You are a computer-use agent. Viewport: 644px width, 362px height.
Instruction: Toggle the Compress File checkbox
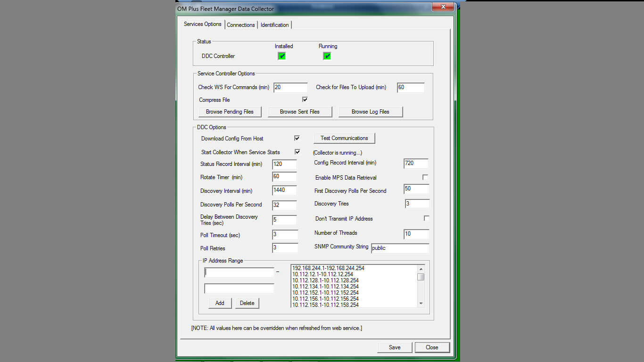click(305, 99)
